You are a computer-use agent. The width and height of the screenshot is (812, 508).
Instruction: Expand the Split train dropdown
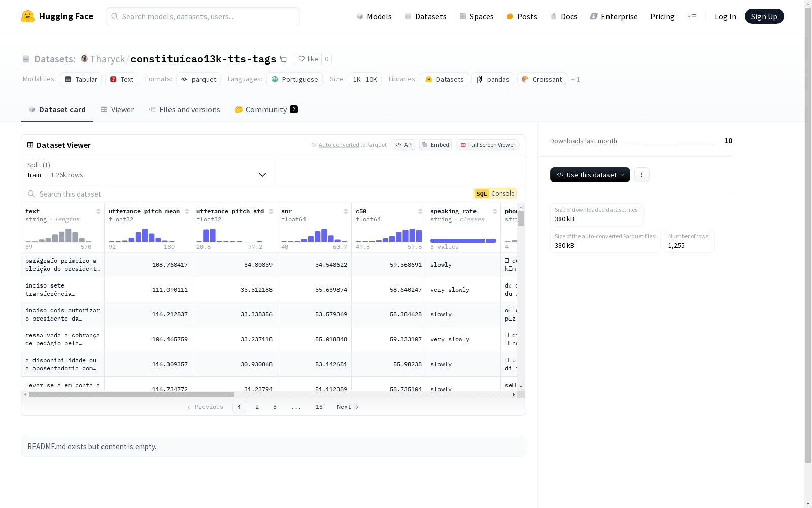click(147, 170)
